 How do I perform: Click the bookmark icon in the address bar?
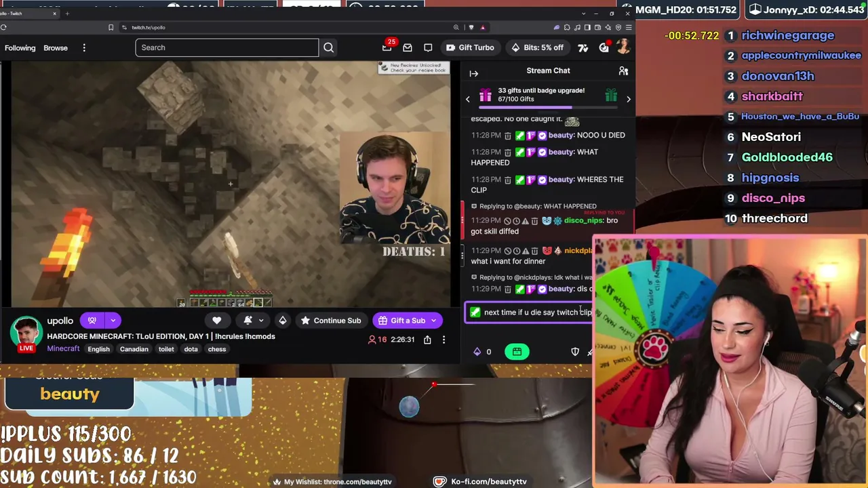[x=111, y=27]
